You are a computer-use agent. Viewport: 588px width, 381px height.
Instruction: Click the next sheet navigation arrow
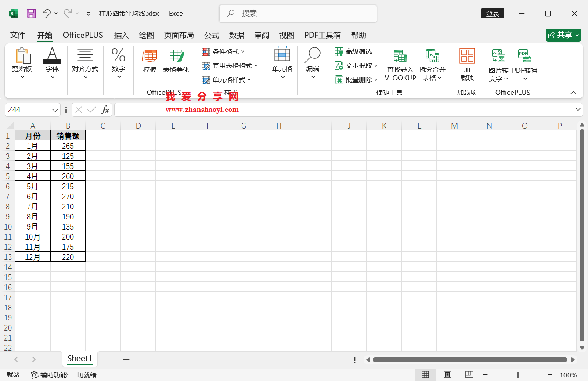[x=34, y=359]
